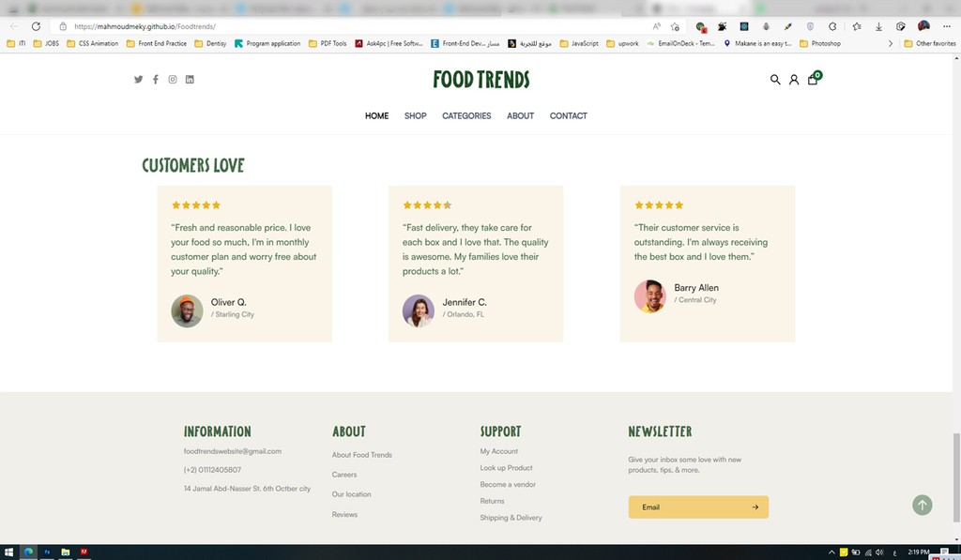The width and height of the screenshot is (961, 560).
Task: Open the Front End Practice bookmark folder
Action: 157,43
